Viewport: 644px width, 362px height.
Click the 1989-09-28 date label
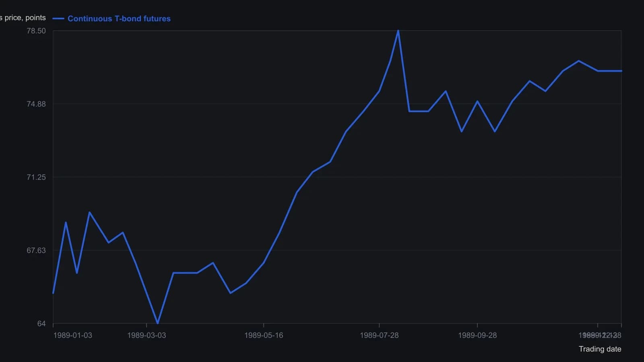(x=477, y=335)
